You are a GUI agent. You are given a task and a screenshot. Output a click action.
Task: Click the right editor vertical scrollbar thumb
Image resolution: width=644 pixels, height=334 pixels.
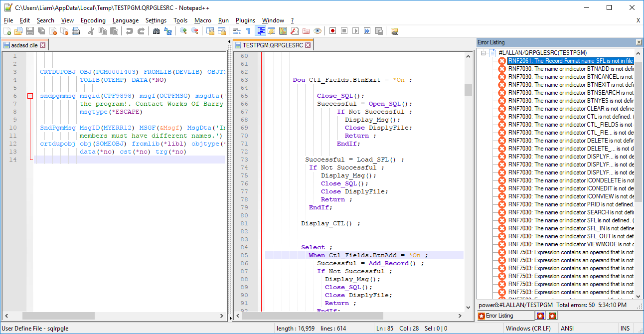[x=468, y=90]
